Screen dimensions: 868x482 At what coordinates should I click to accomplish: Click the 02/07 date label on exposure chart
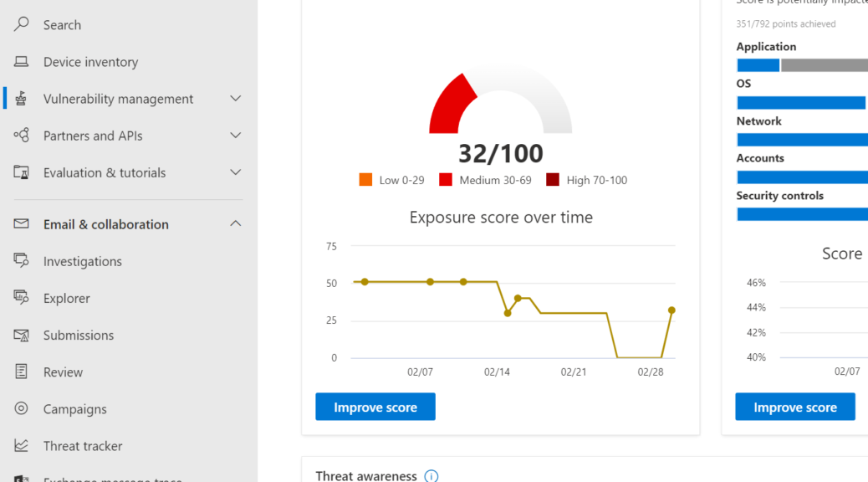pos(420,372)
